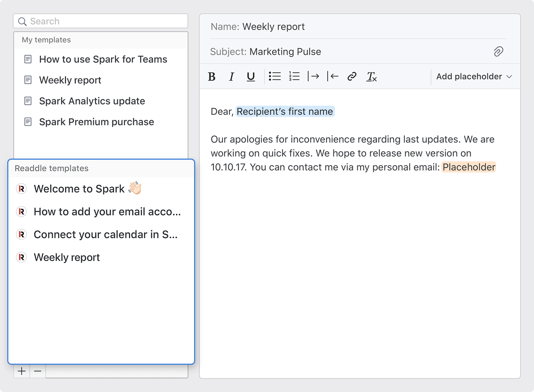Apply italic formatting
Viewport: 534px width, 392px height.
click(231, 77)
